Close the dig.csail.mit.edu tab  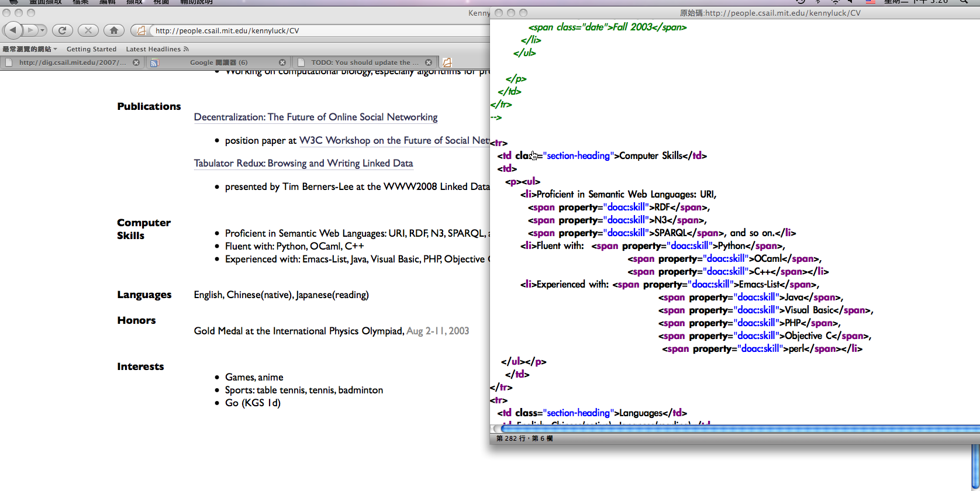tap(136, 63)
